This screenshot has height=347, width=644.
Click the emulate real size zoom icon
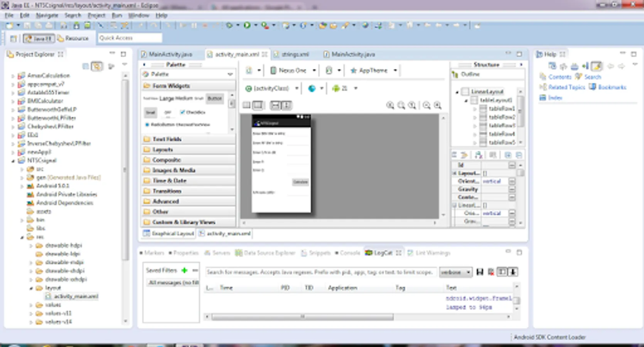390,105
